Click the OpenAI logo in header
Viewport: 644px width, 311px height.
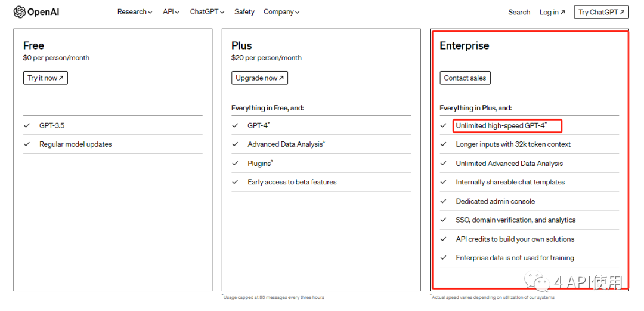36,12
